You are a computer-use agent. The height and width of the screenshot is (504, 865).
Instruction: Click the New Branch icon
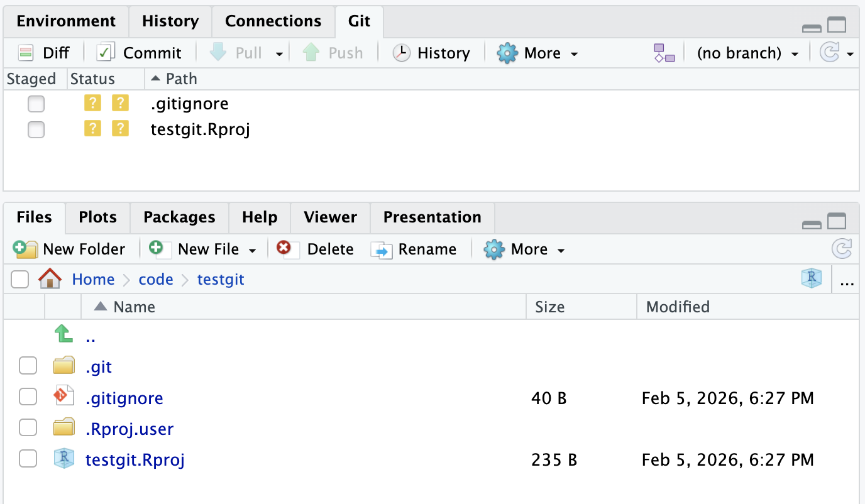click(x=664, y=53)
